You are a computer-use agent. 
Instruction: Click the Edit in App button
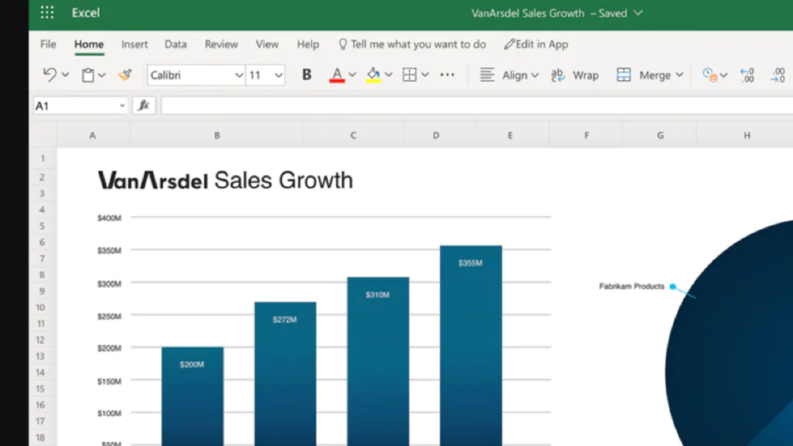pyautogui.click(x=536, y=44)
